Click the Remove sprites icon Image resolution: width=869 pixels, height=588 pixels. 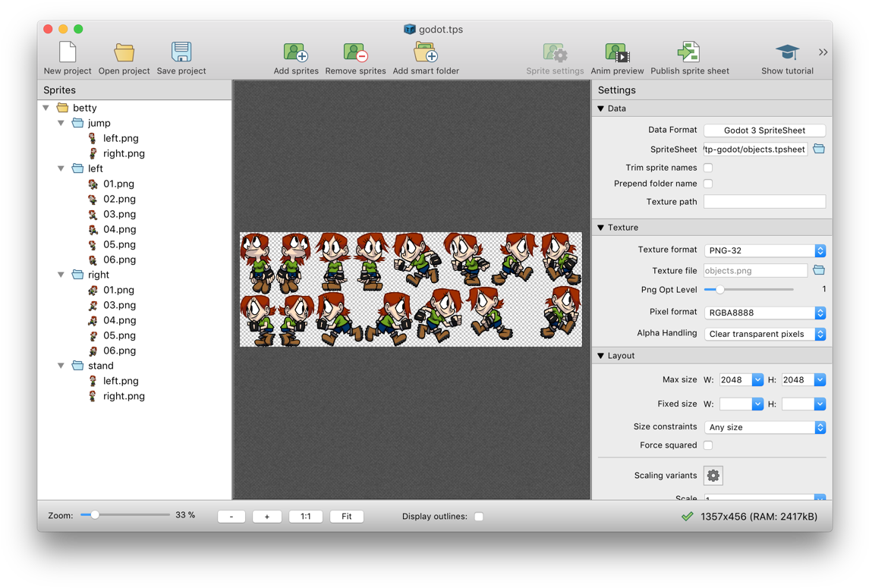tap(355, 52)
